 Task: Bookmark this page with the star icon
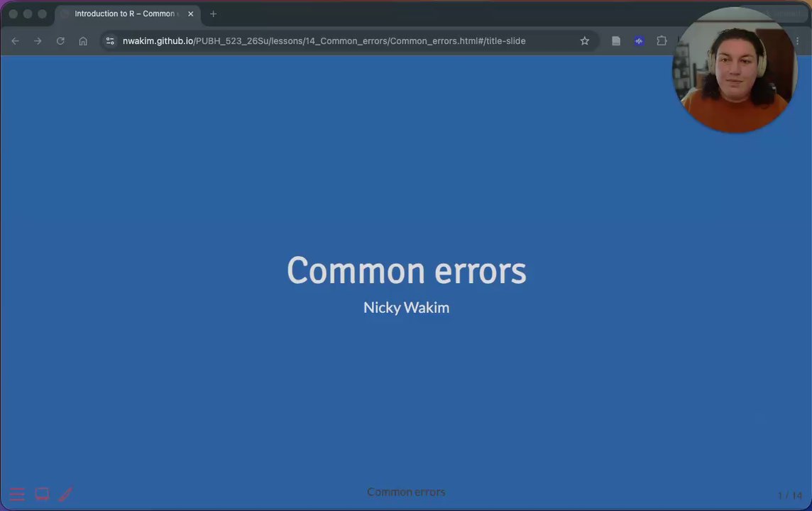tap(585, 41)
